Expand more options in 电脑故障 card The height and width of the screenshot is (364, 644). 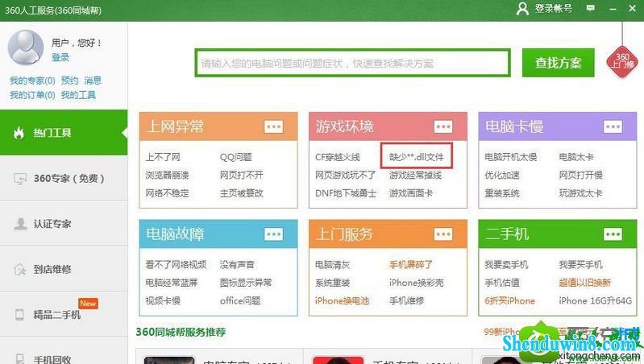pos(273,234)
